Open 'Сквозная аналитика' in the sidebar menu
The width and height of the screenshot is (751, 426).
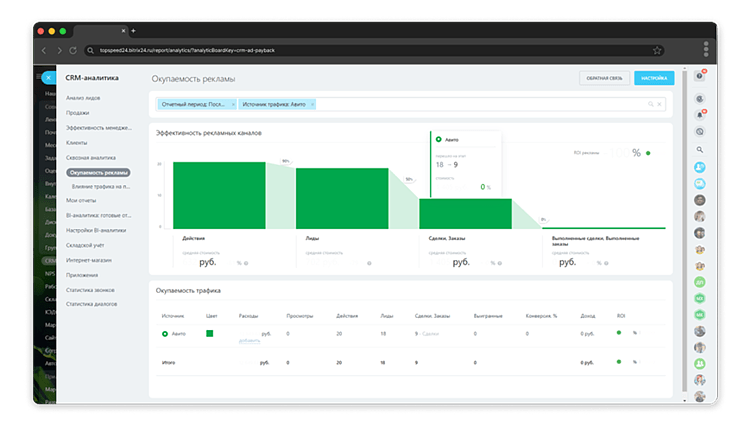pyautogui.click(x=91, y=158)
